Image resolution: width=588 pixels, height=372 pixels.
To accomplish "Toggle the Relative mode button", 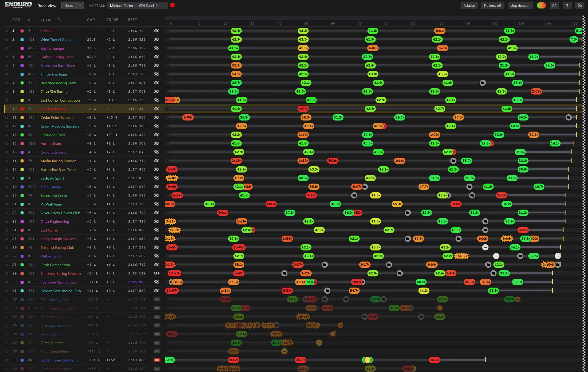I will pyautogui.click(x=469, y=5).
